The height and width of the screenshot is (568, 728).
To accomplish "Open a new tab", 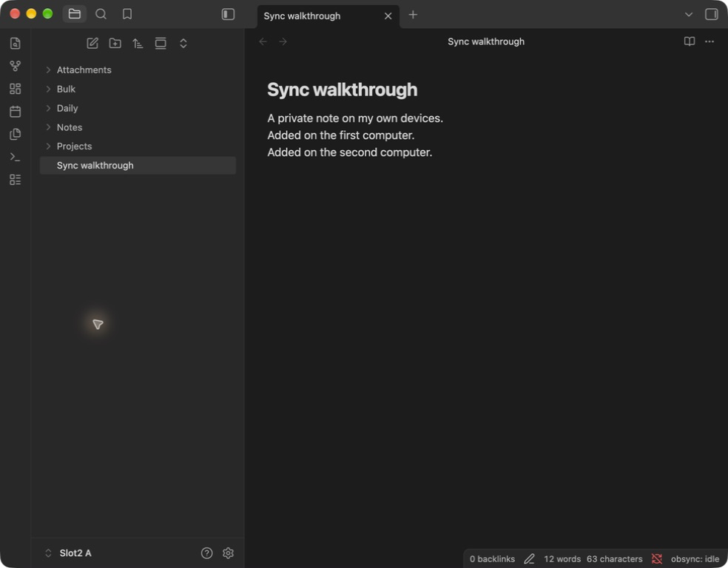I will [x=413, y=15].
